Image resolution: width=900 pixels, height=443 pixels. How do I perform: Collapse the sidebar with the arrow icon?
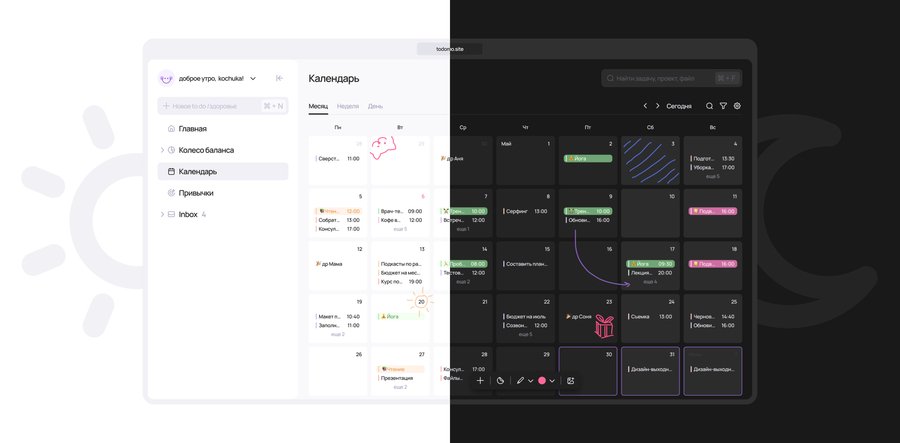pyautogui.click(x=280, y=79)
